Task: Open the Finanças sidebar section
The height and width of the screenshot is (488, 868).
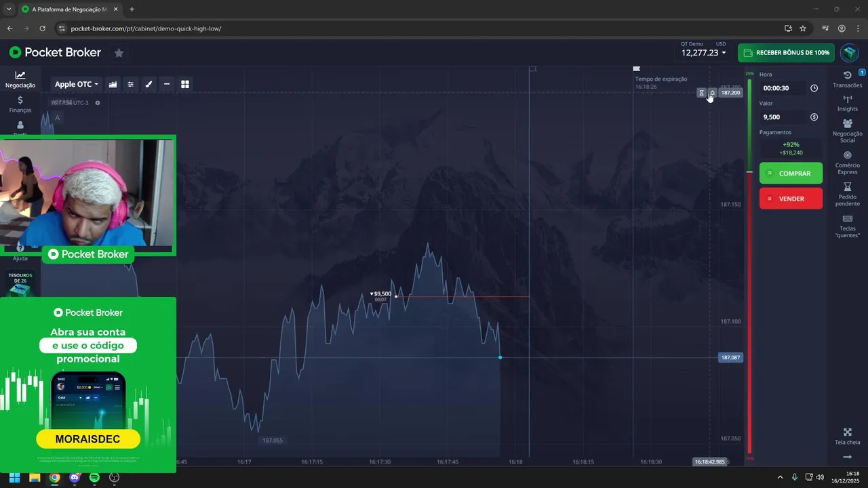Action: tap(20, 104)
